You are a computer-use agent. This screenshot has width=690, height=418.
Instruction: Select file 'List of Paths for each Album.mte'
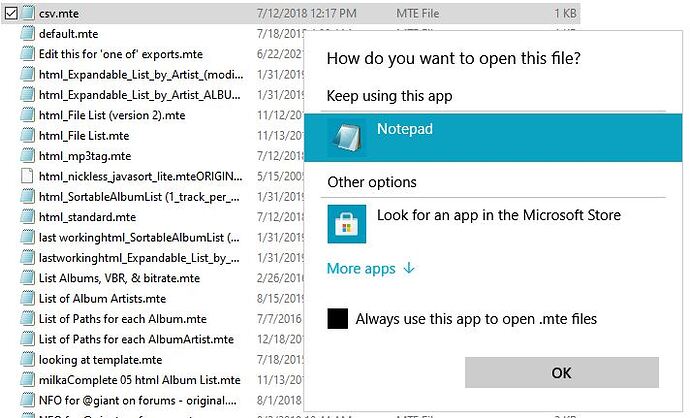(x=123, y=319)
